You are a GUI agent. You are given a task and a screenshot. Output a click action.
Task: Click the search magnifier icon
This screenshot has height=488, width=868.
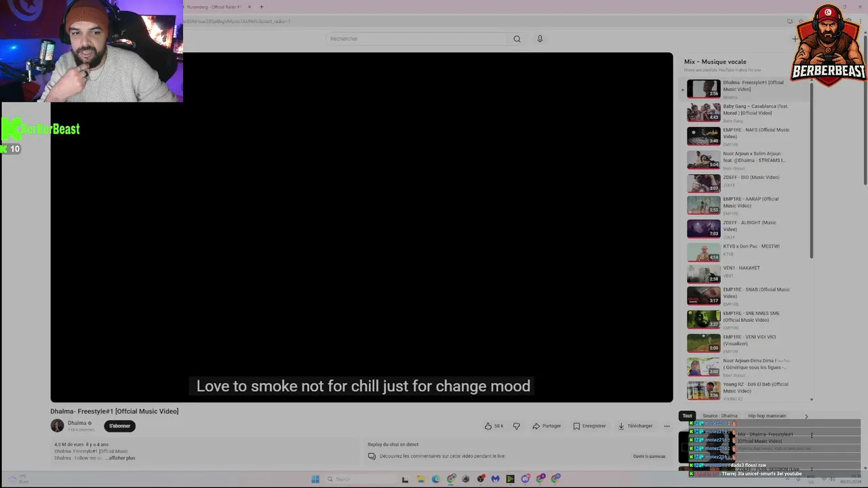click(x=517, y=39)
